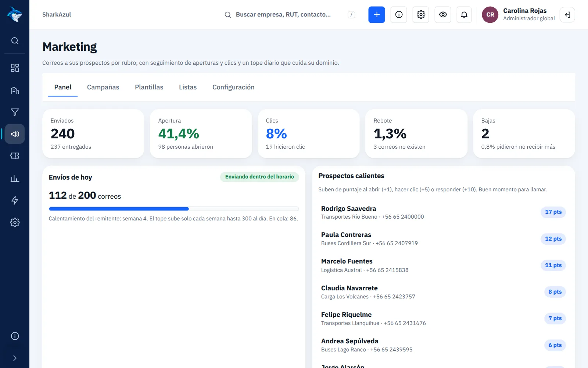The height and width of the screenshot is (368, 588).
Task: Click the CR user avatar
Action: (x=490, y=15)
